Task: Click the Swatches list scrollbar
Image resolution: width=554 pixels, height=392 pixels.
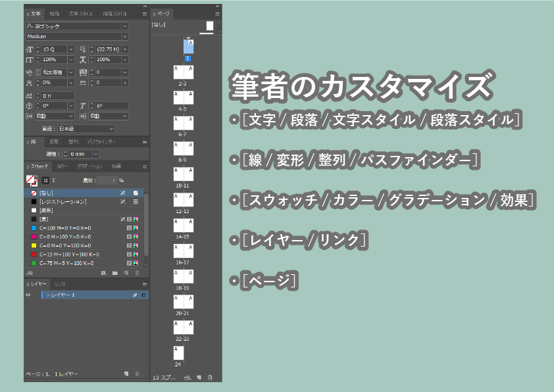Action: tap(146, 225)
